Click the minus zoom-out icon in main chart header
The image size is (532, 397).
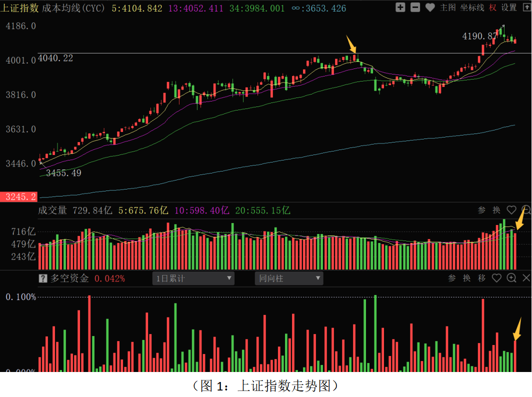[415, 7]
